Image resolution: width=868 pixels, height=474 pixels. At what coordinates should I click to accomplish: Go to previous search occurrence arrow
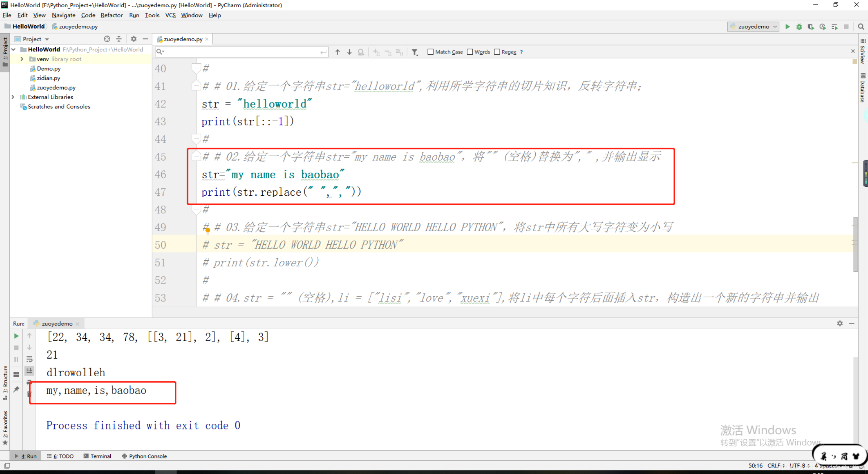click(x=337, y=52)
